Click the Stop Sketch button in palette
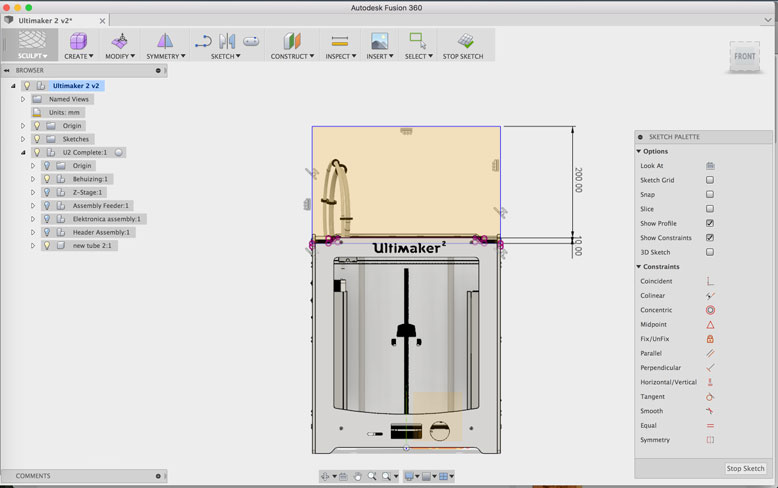 click(745, 468)
